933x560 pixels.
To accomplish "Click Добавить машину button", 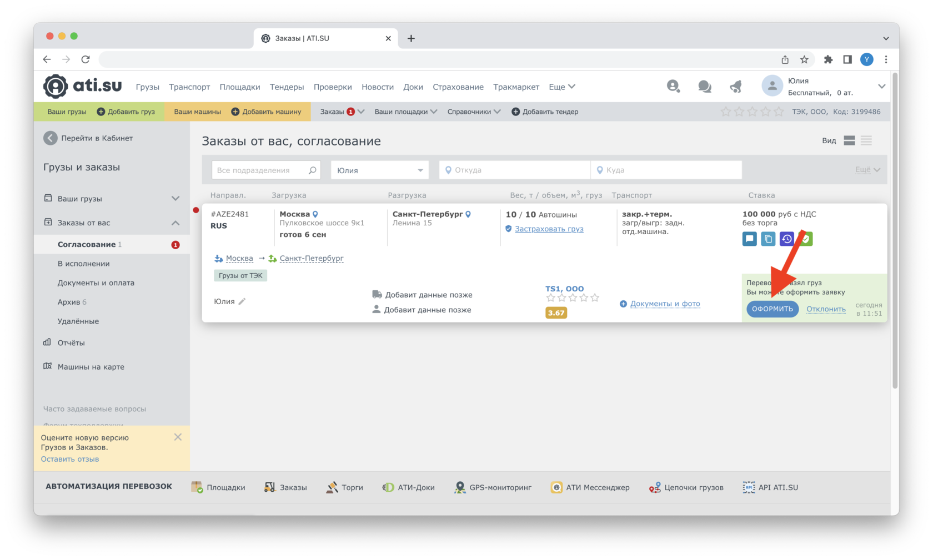I will (266, 112).
